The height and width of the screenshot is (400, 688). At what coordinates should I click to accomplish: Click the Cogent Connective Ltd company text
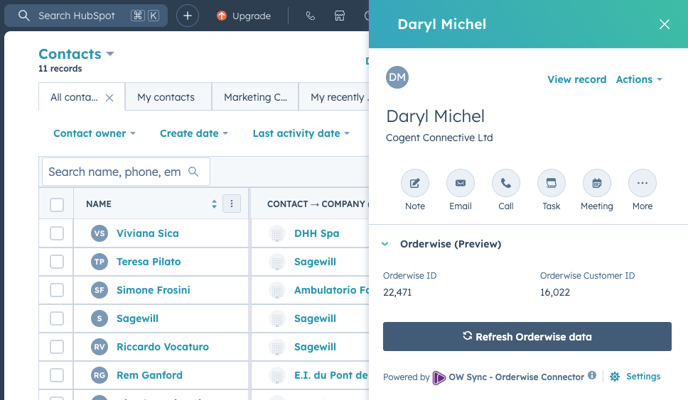(439, 138)
